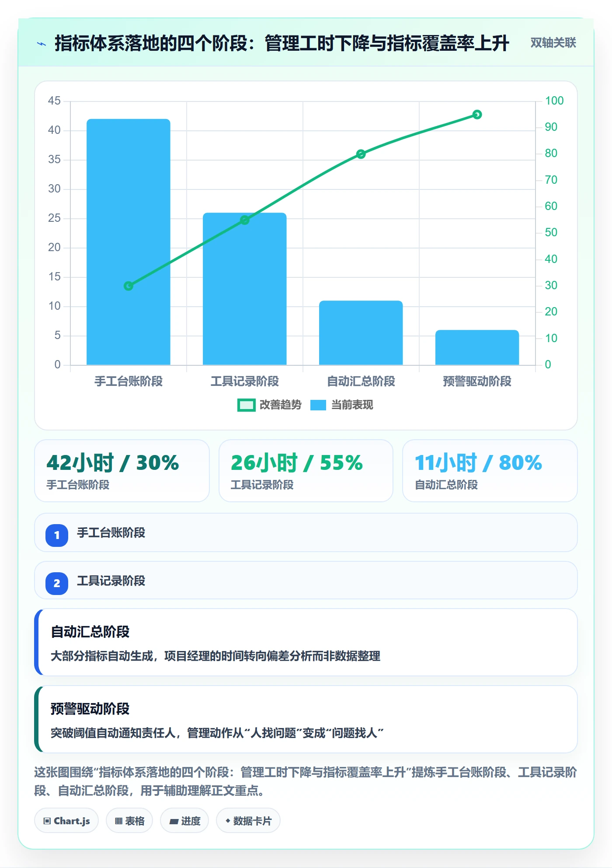612x868 pixels.
Task: Click the left axis value 45
Action: click(54, 101)
